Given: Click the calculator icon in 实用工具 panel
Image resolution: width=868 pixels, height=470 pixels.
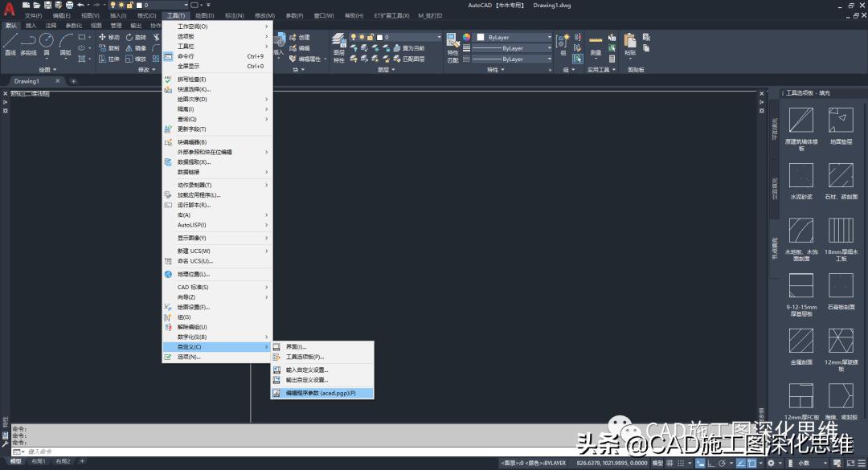Looking at the screenshot, I should point(612,59).
